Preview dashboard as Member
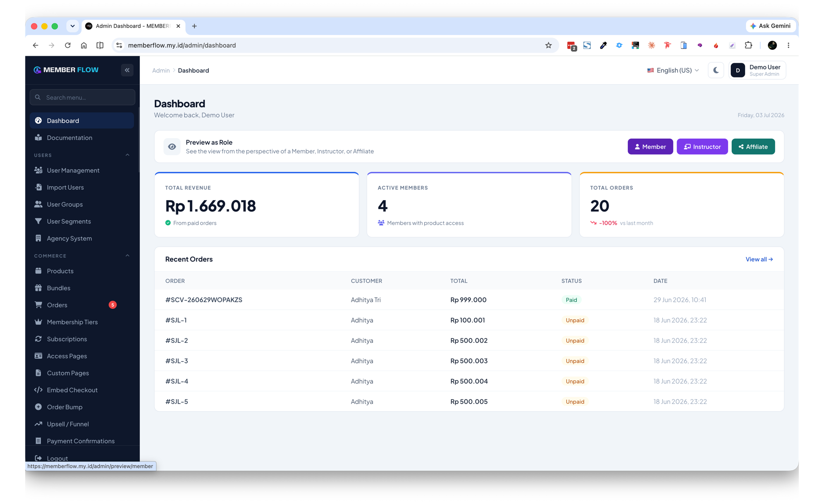Screen dimensions: 824x504 (650, 147)
